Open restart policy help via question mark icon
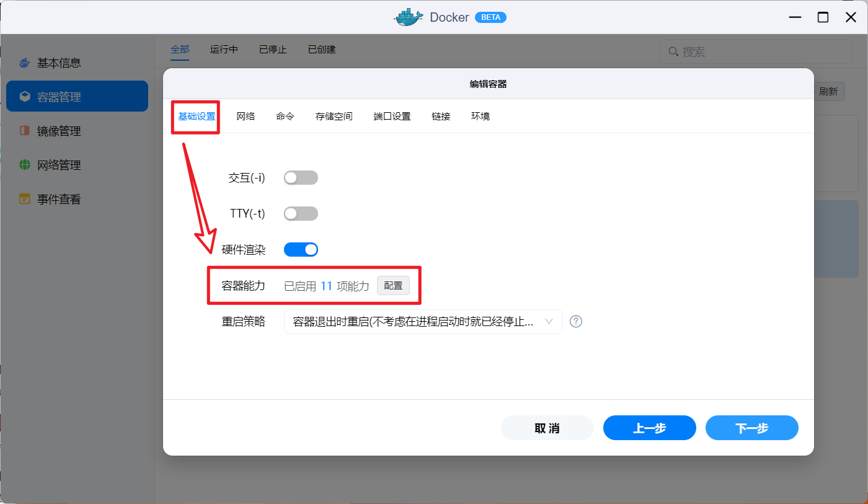 click(x=575, y=321)
